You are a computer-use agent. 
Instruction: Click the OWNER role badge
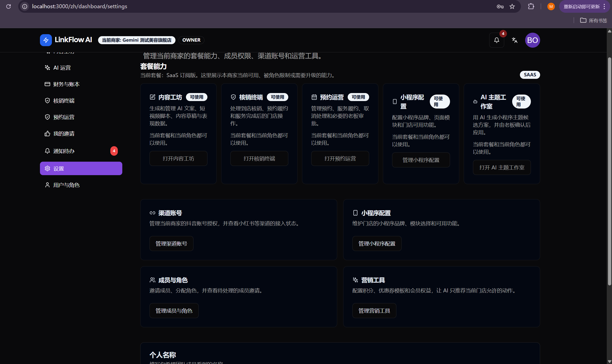[x=191, y=40]
